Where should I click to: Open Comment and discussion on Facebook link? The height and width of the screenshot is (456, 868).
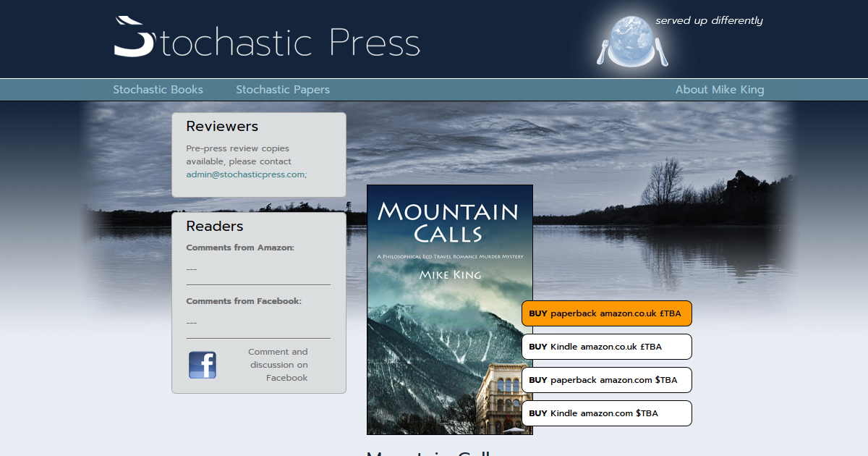[278, 365]
